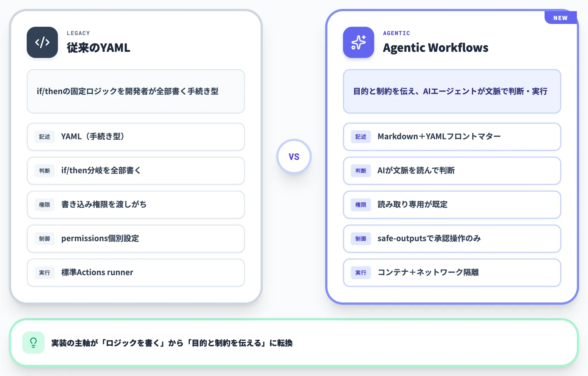Click the LEGACY label

[x=78, y=33]
